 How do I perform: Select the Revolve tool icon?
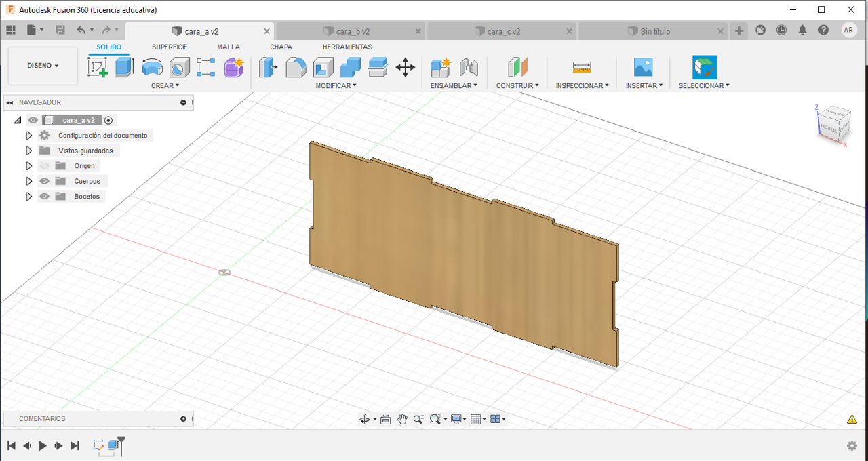point(152,67)
